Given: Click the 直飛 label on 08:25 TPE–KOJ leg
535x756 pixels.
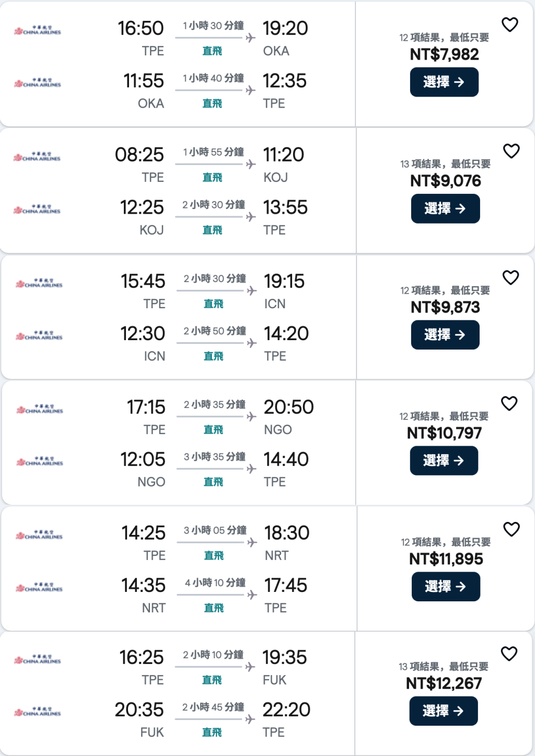Looking at the screenshot, I should 212,178.
